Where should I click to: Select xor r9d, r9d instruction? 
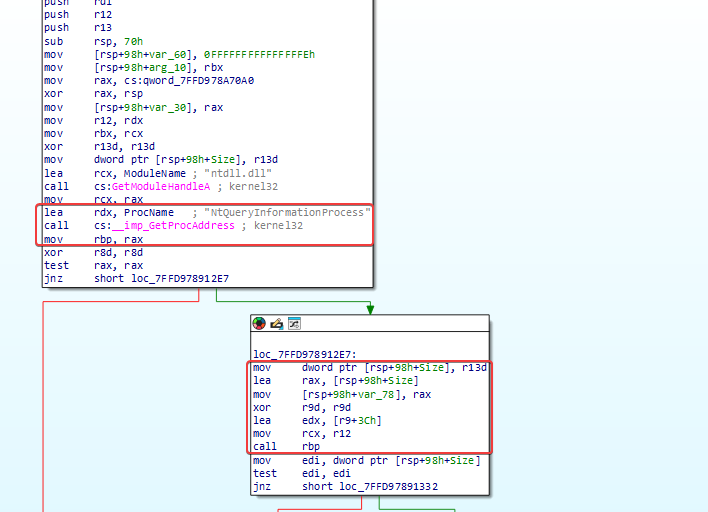point(302,407)
